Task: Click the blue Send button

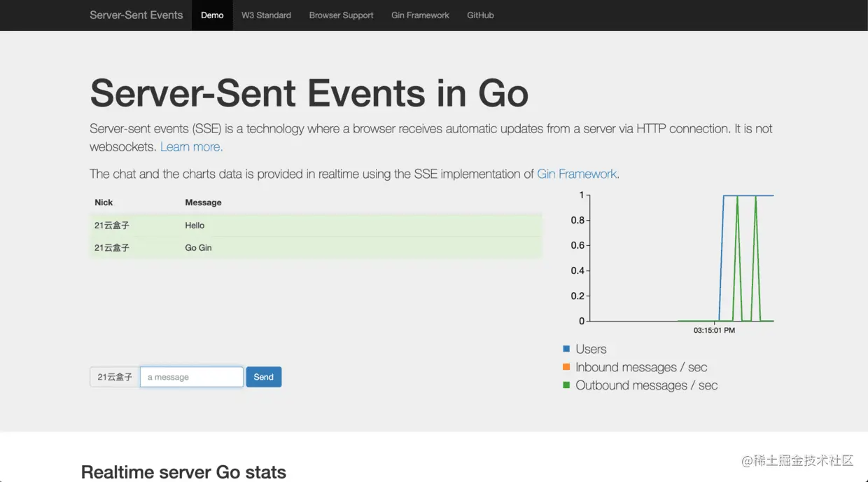Action: point(264,377)
